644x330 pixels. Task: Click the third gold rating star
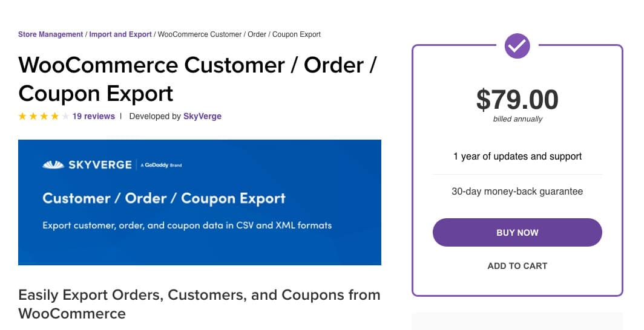point(44,117)
